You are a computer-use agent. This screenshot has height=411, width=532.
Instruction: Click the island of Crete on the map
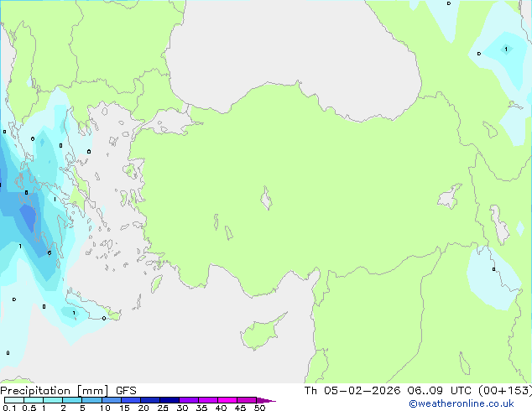[91, 309]
